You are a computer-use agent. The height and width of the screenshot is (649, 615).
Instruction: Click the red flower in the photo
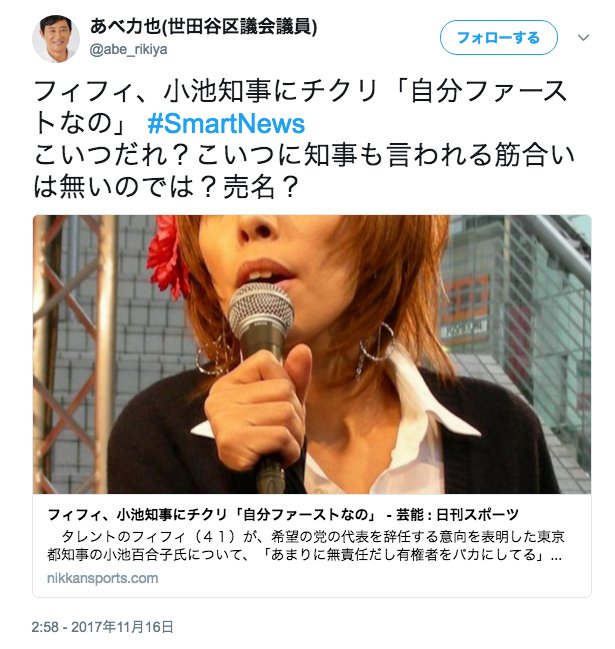click(166, 257)
